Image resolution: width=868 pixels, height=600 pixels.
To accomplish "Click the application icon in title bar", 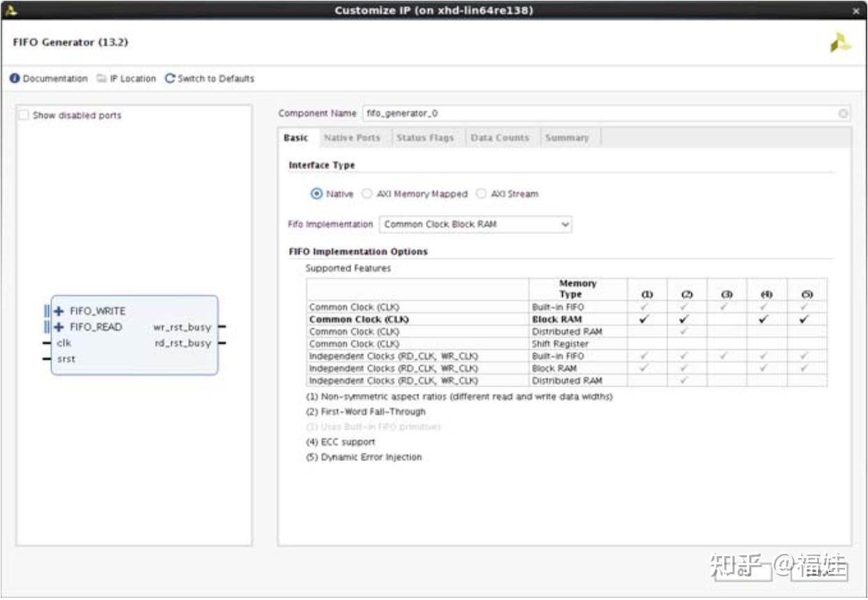I will click(13, 10).
